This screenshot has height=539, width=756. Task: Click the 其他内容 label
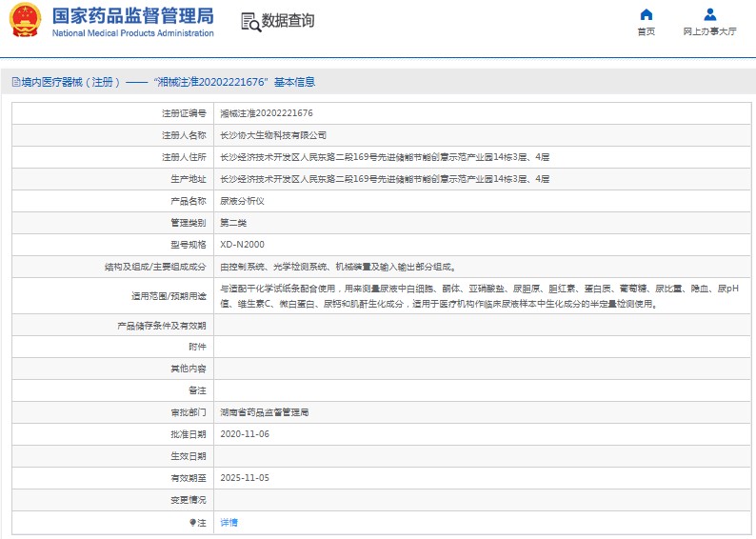coord(189,369)
